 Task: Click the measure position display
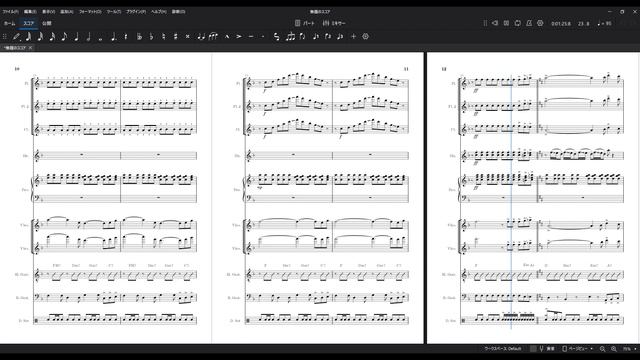click(584, 24)
